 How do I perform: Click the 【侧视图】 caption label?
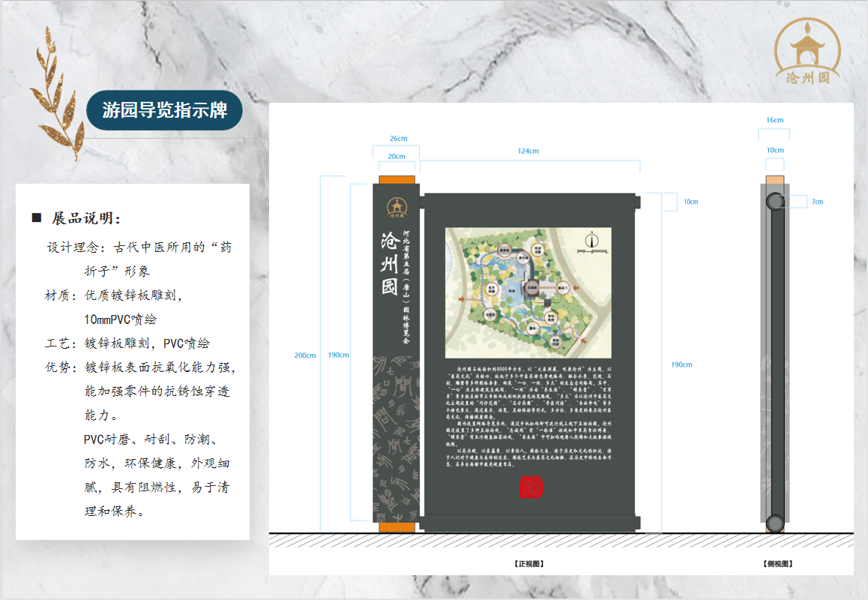[777, 562]
